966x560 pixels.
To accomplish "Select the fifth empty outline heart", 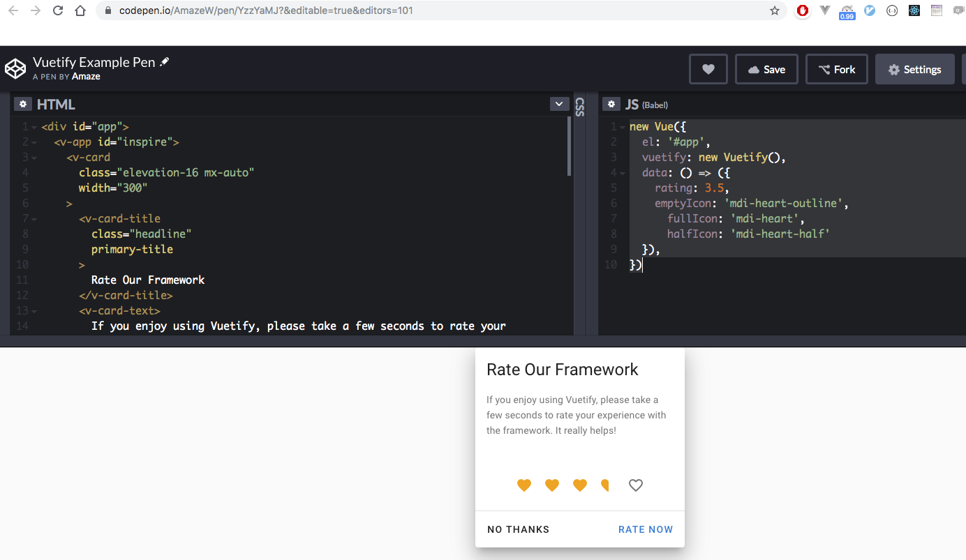I will [x=636, y=485].
